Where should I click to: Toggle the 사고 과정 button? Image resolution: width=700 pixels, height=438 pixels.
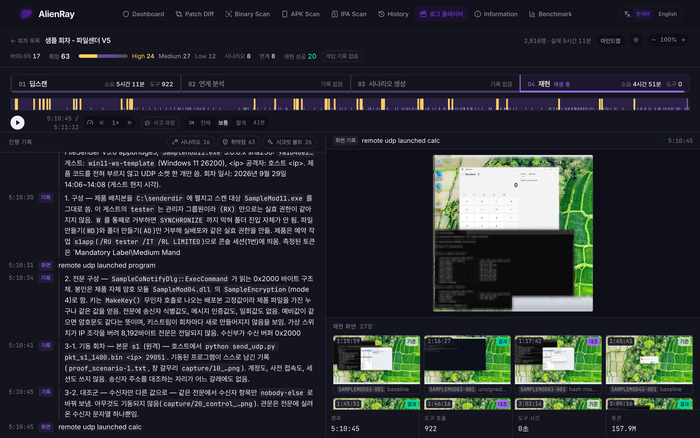pyautogui.click(x=160, y=122)
